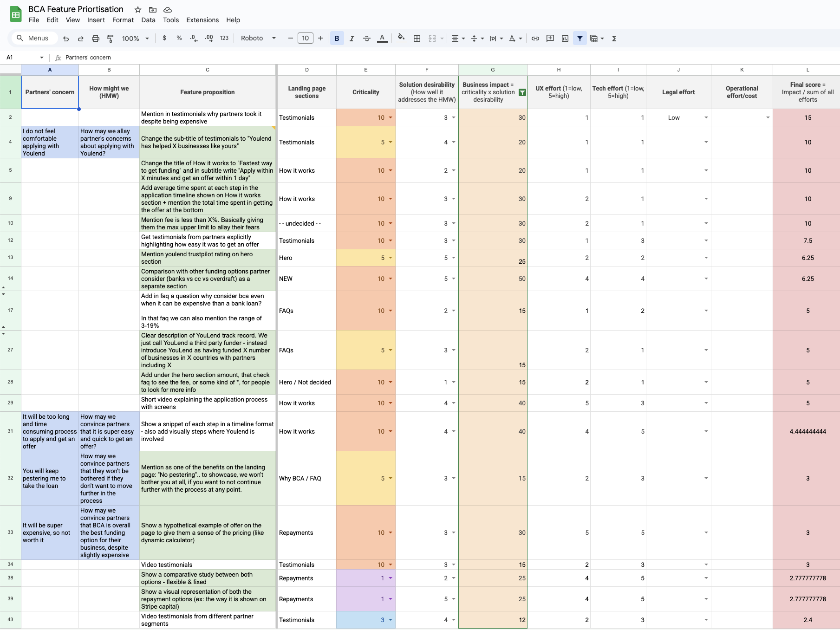Open the File menu
840x630 pixels.
[34, 20]
